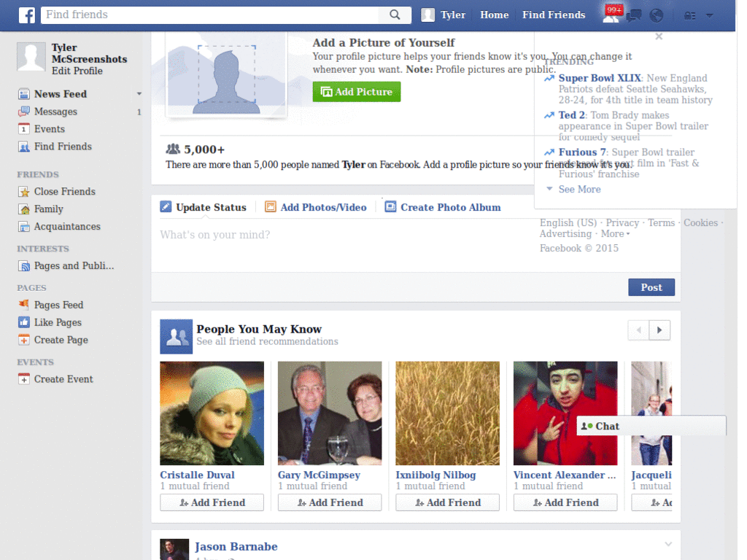The height and width of the screenshot is (560, 747).
Task: Open Tyler profile link in top bar
Action: (452, 15)
